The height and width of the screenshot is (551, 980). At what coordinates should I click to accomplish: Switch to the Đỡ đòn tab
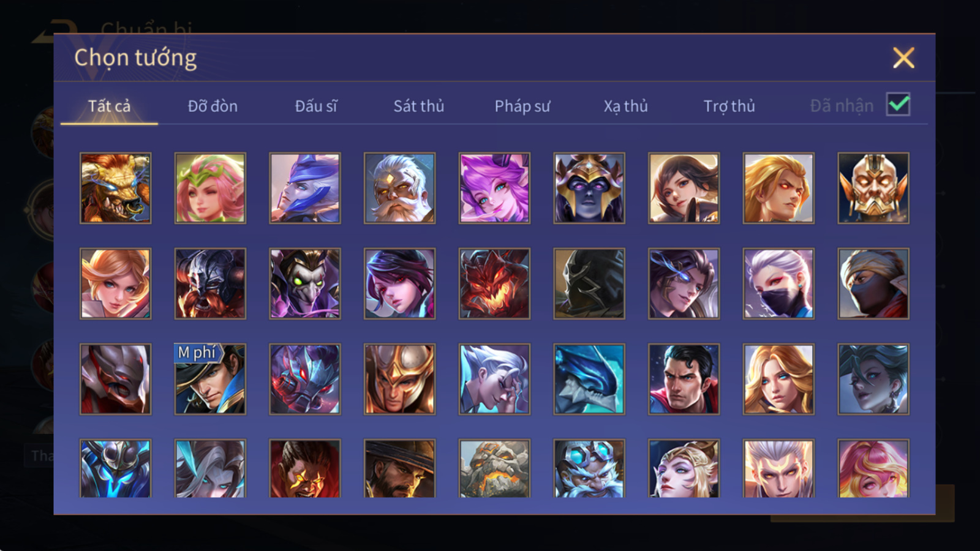click(x=213, y=106)
